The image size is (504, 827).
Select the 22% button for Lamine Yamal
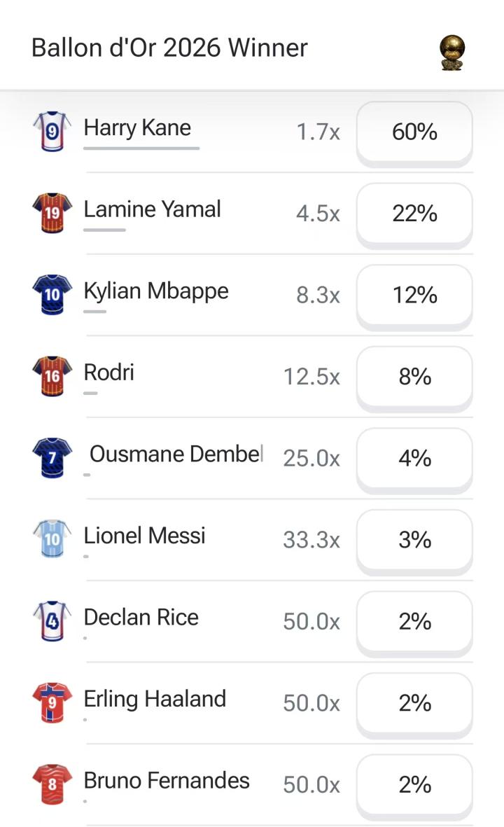414,214
